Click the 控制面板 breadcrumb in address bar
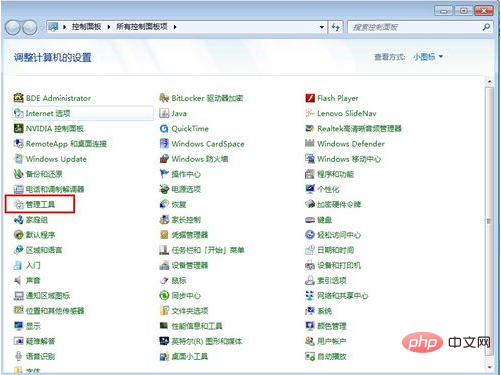The image size is (501, 375). (x=86, y=27)
